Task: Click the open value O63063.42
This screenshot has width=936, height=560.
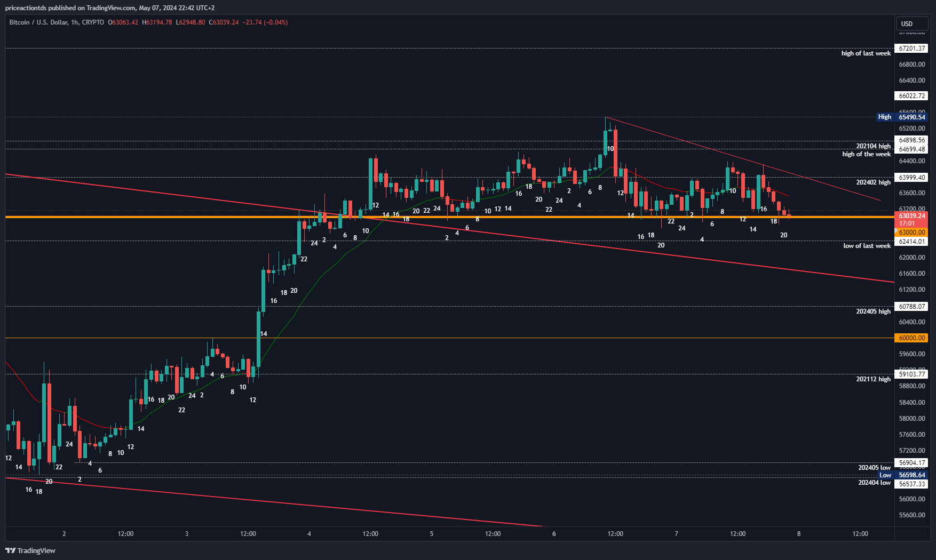Action: tap(123, 22)
